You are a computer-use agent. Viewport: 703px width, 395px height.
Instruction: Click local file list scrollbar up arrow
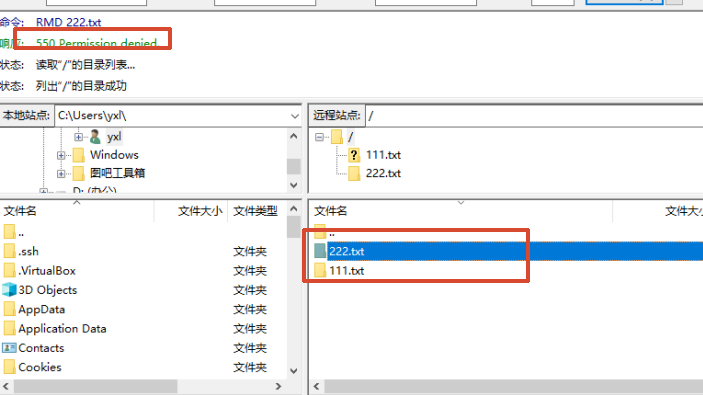(294, 208)
